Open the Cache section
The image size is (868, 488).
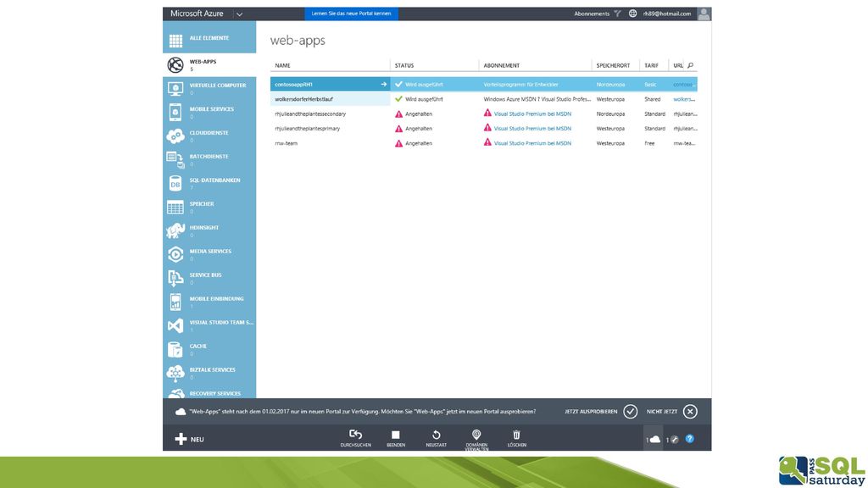click(x=209, y=350)
